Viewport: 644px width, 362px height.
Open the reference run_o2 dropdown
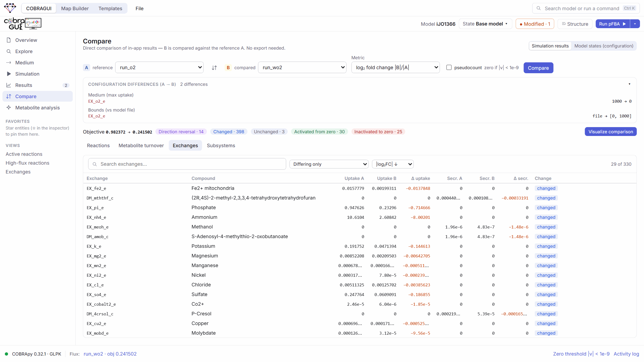[159, 67]
